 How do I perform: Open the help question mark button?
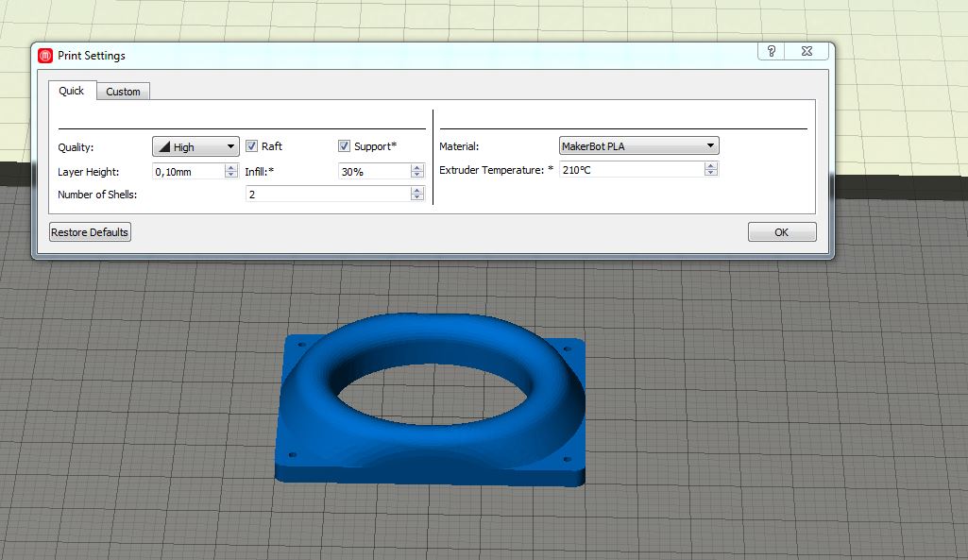[x=771, y=51]
